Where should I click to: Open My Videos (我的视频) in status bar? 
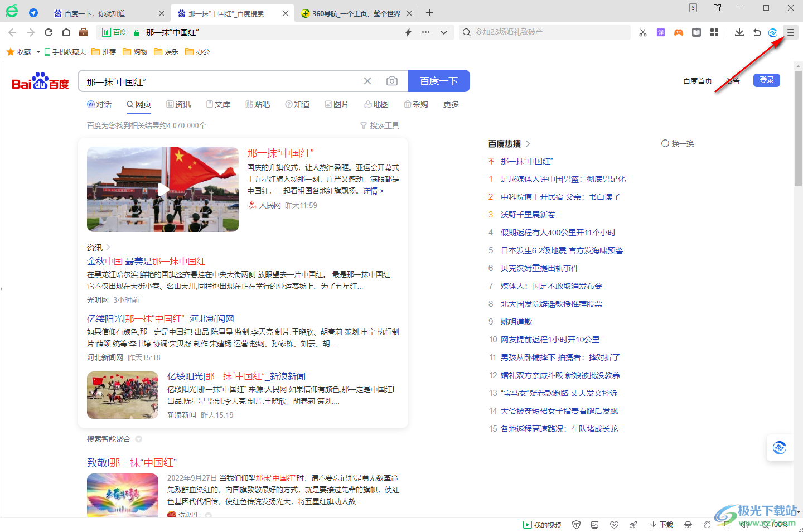click(542, 525)
